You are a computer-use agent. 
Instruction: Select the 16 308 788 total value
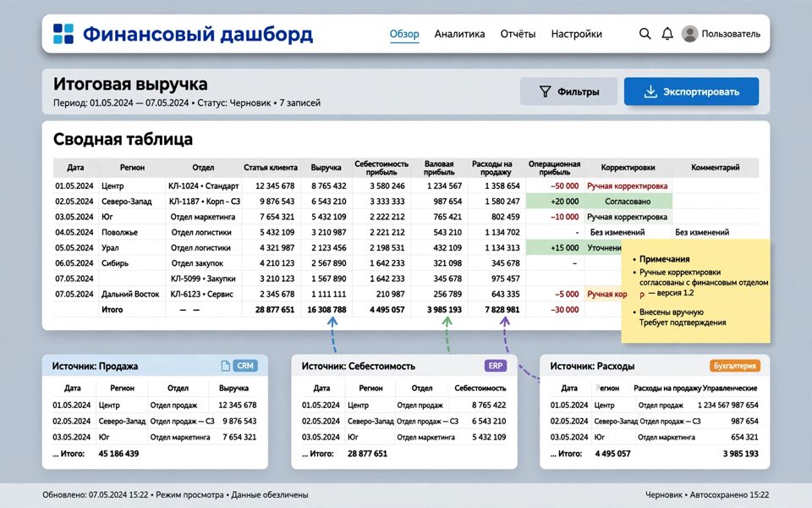point(326,310)
